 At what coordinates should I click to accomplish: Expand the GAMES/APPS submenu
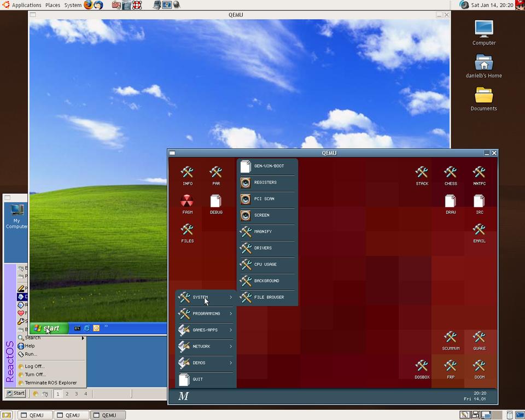206,330
